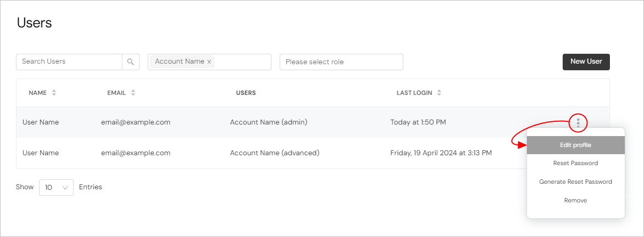Select Generate Reset Password option
The image size is (644, 237).
click(575, 182)
